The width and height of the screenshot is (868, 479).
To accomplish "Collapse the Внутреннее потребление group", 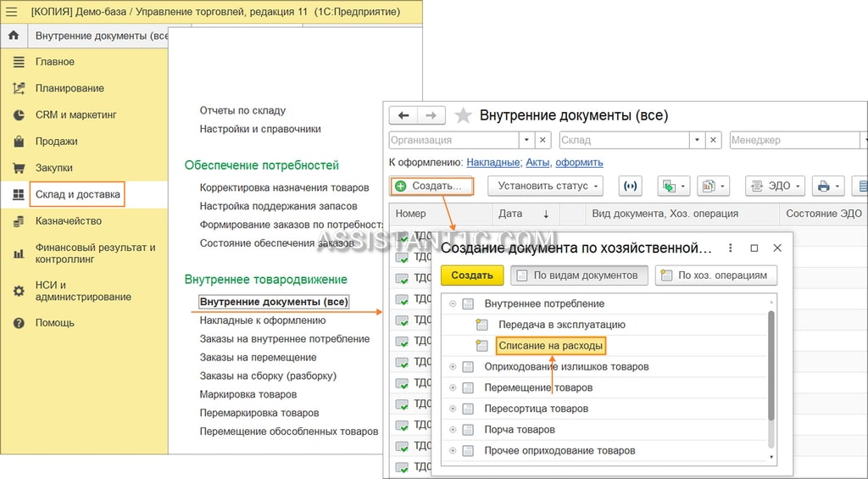I will (453, 304).
